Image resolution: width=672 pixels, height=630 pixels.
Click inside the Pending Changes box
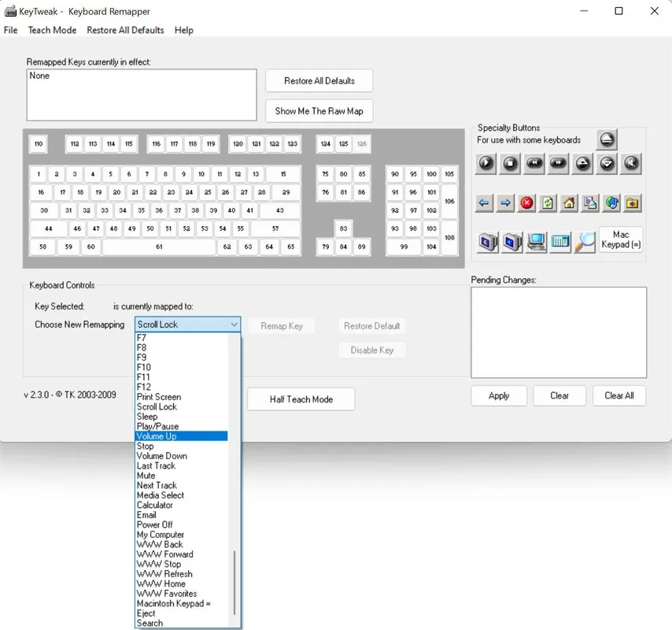pos(559,332)
